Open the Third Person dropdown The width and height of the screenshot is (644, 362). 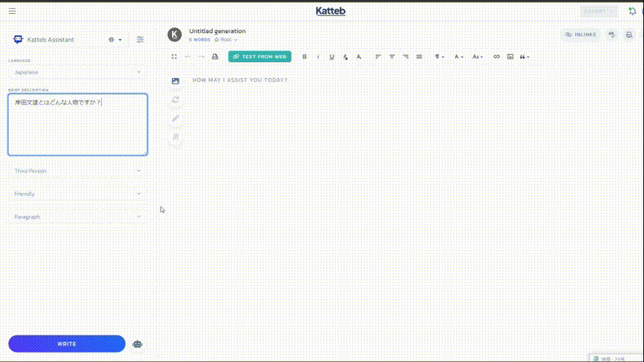point(78,171)
